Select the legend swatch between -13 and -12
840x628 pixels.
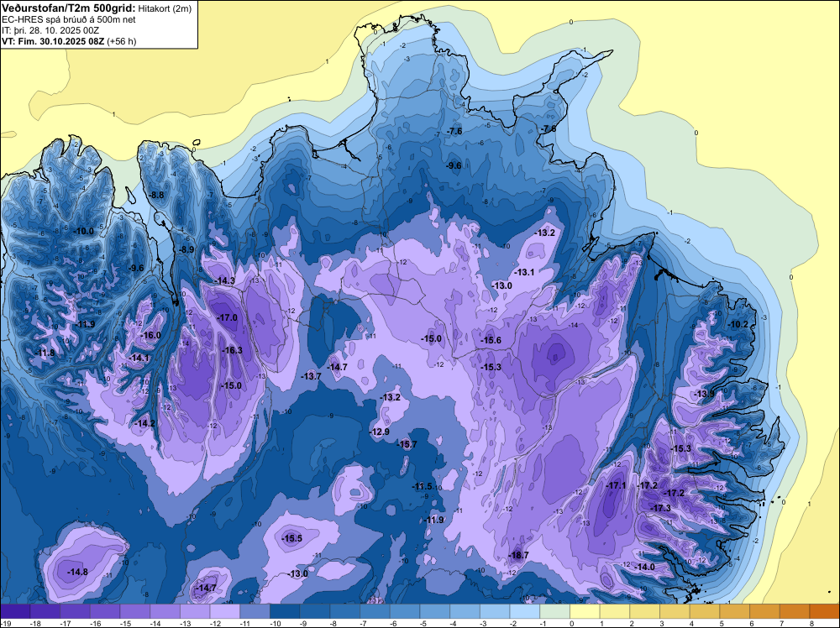point(195,611)
